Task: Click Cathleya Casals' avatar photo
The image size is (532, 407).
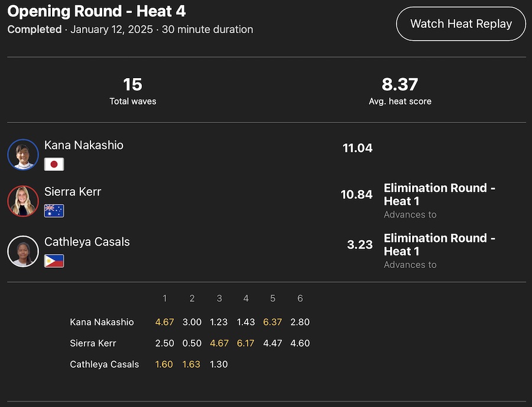Action: [x=23, y=251]
